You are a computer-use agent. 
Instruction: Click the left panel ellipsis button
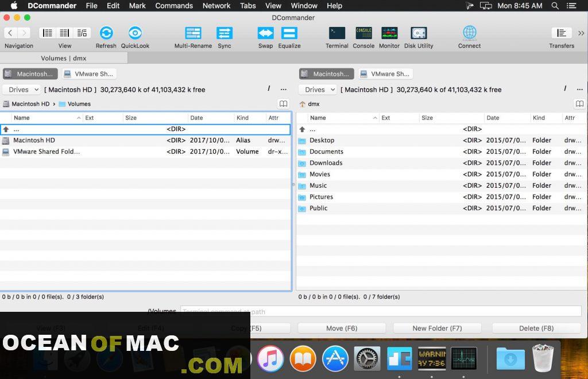click(284, 89)
